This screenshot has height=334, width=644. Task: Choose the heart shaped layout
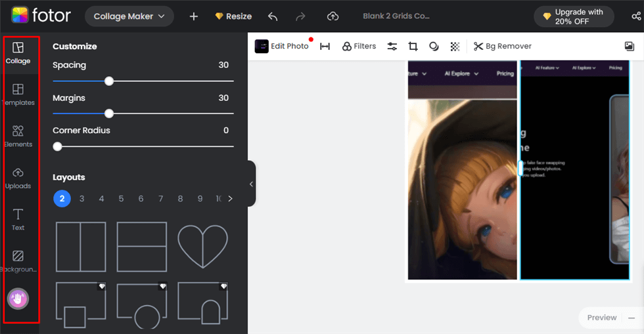(202, 246)
